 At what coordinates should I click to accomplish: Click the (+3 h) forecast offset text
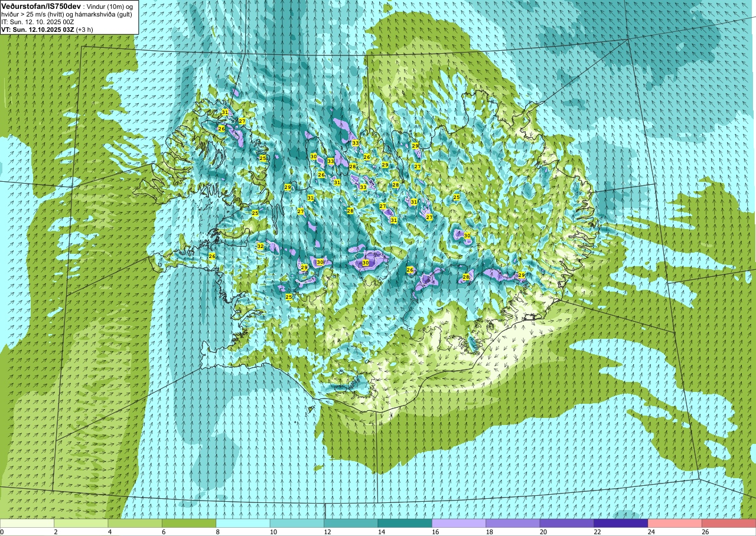85,29
